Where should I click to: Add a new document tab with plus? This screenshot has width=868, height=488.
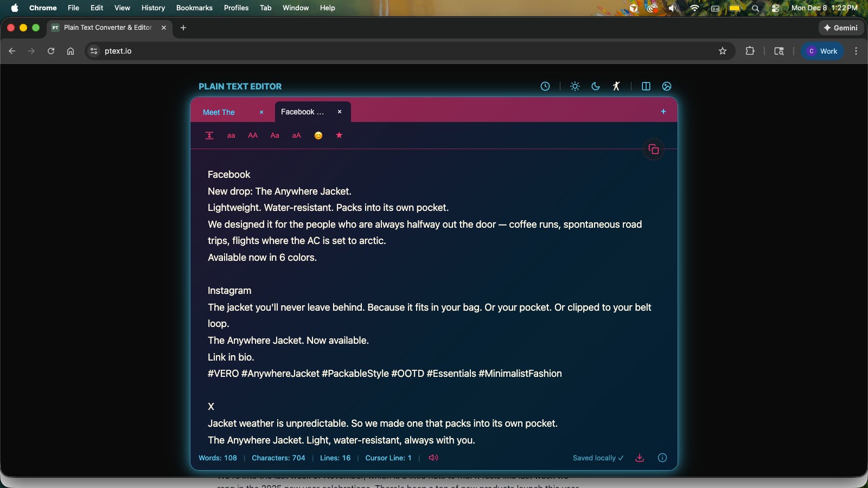click(663, 112)
